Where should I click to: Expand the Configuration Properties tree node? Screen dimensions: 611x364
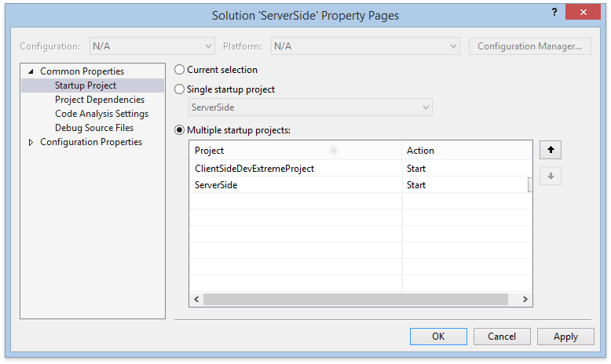pos(31,142)
